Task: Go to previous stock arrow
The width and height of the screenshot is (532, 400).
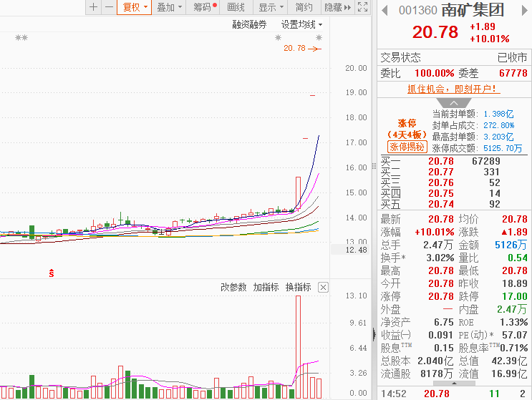Action: [x=385, y=11]
